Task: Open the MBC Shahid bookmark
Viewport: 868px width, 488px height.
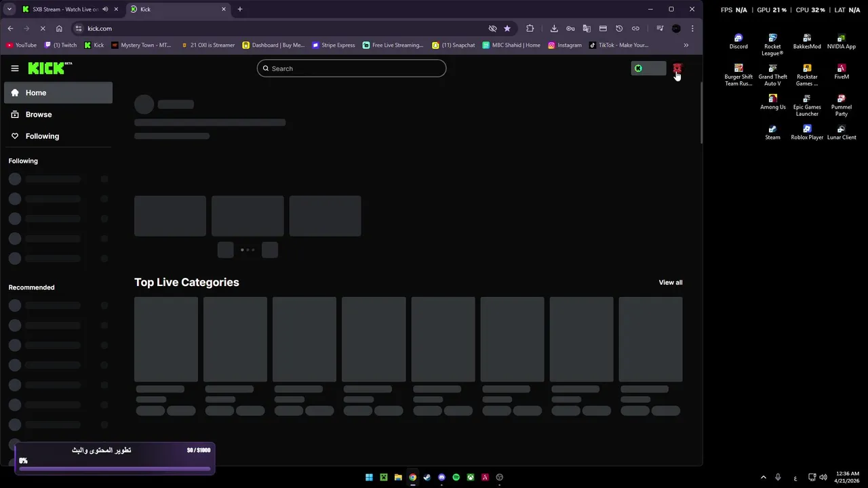Action: coord(511,45)
